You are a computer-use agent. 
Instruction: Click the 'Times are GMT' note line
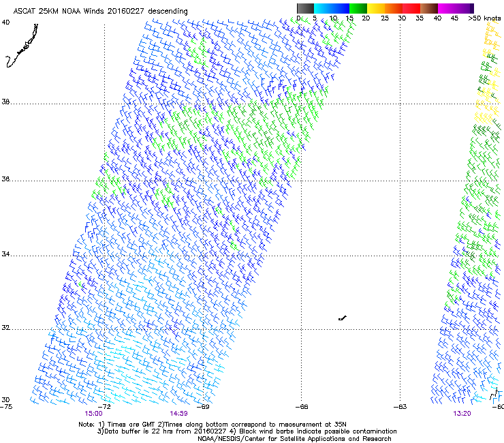coord(212,425)
